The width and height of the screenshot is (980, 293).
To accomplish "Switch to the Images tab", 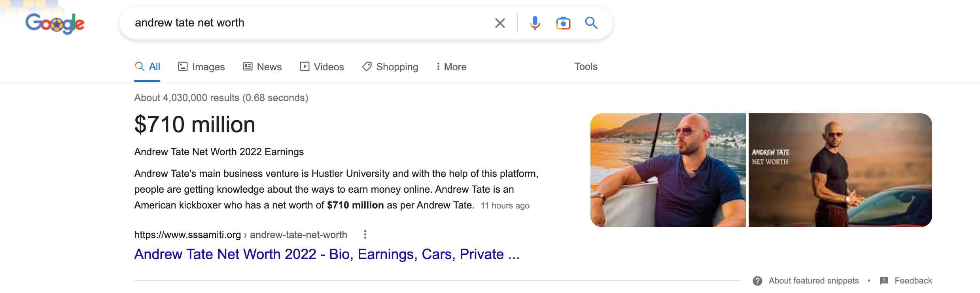I will point(201,67).
